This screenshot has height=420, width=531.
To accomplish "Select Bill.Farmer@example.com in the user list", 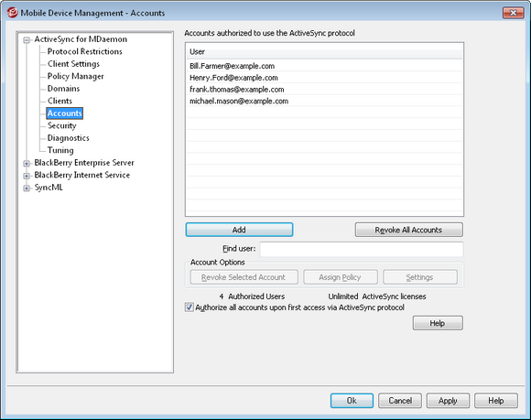I will tap(324, 66).
